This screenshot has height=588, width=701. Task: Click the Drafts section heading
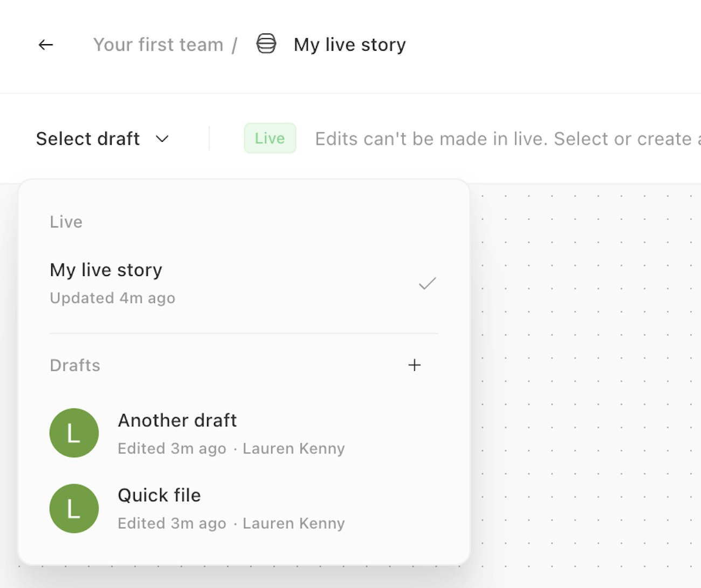[75, 365]
